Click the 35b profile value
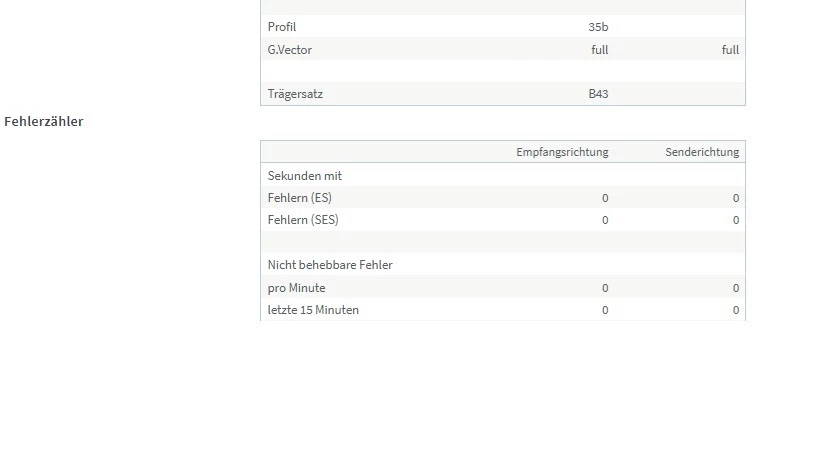 pyautogui.click(x=598, y=27)
